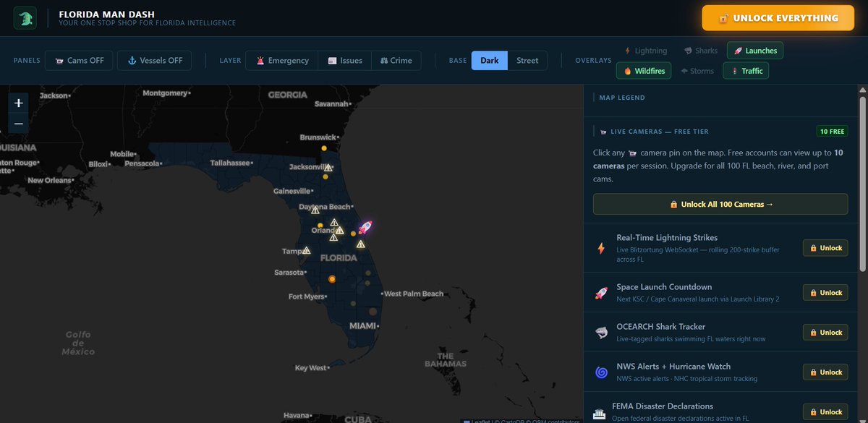Zoom in on the map

(18, 103)
